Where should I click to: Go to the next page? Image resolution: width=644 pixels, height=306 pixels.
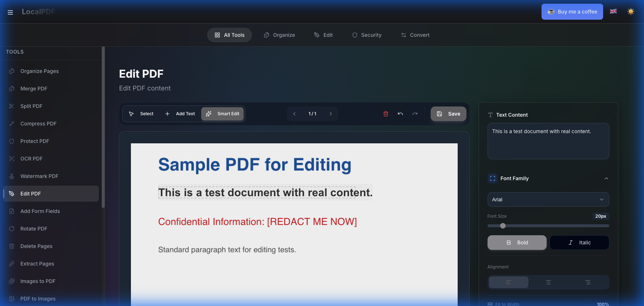click(331, 114)
